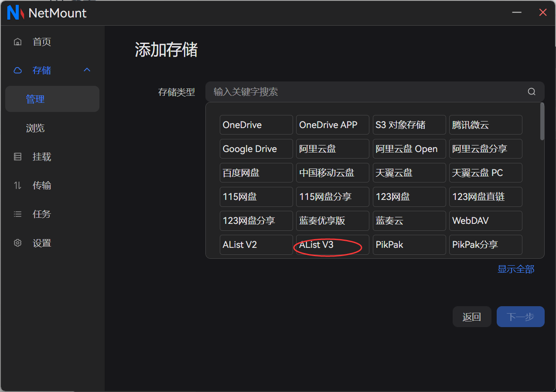Image resolution: width=556 pixels, height=392 pixels.
Task: Click the home icon in sidebar
Action: click(x=18, y=42)
